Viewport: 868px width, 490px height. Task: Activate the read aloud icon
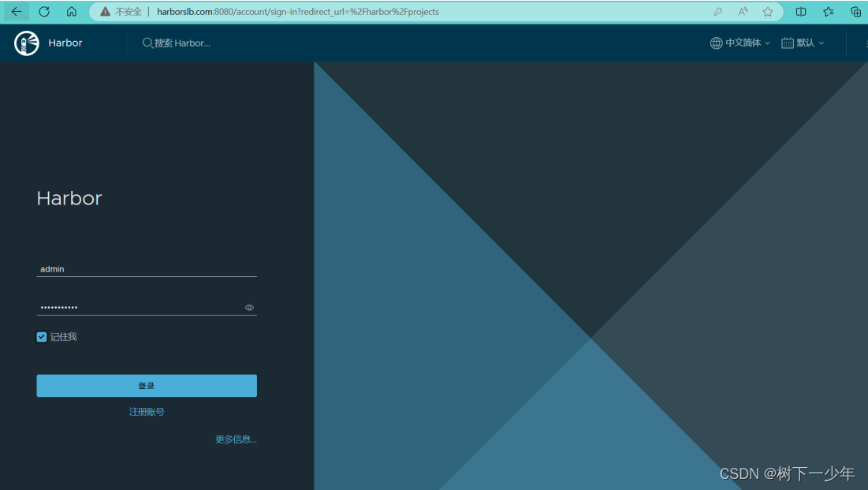click(x=743, y=12)
